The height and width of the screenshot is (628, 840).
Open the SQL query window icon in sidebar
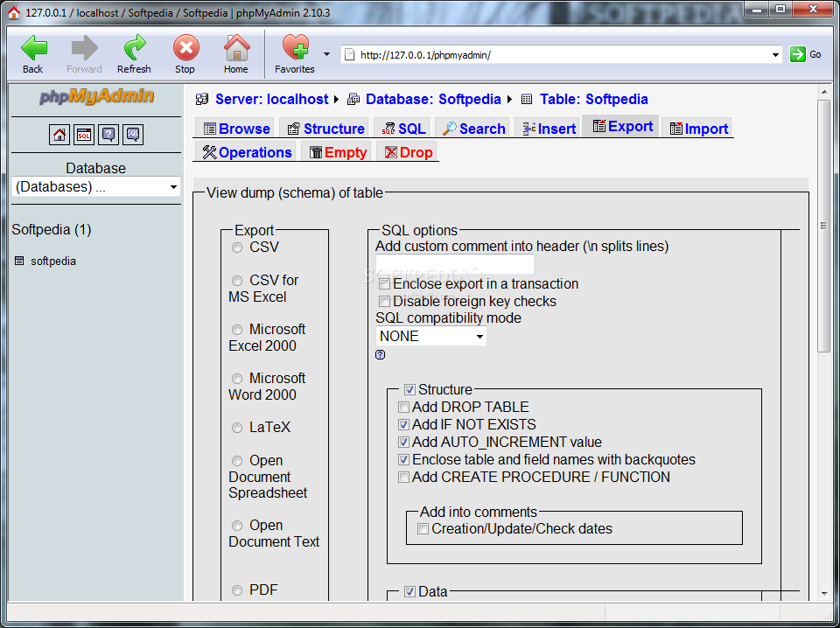(x=84, y=135)
